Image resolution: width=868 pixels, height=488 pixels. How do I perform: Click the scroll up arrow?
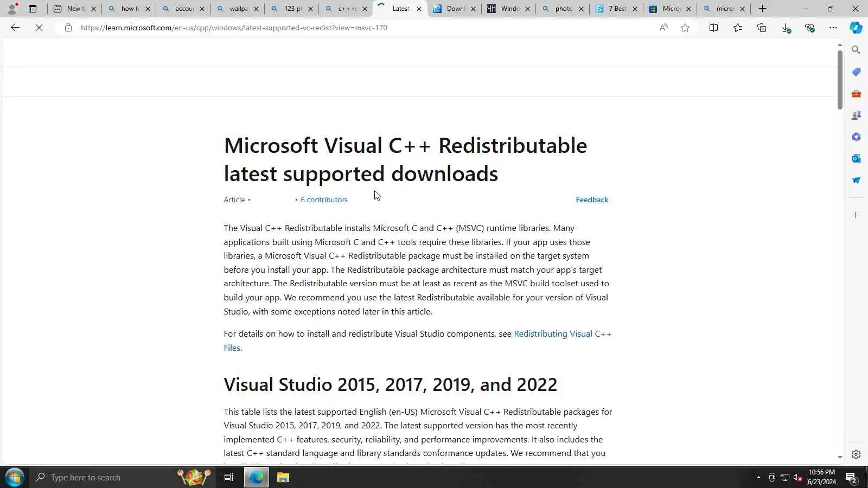coord(840,45)
